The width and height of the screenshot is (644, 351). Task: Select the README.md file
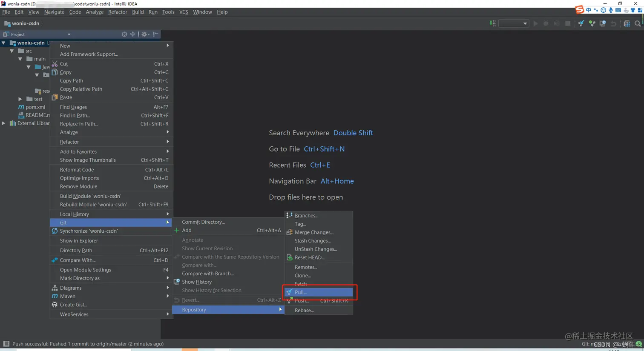click(34, 115)
